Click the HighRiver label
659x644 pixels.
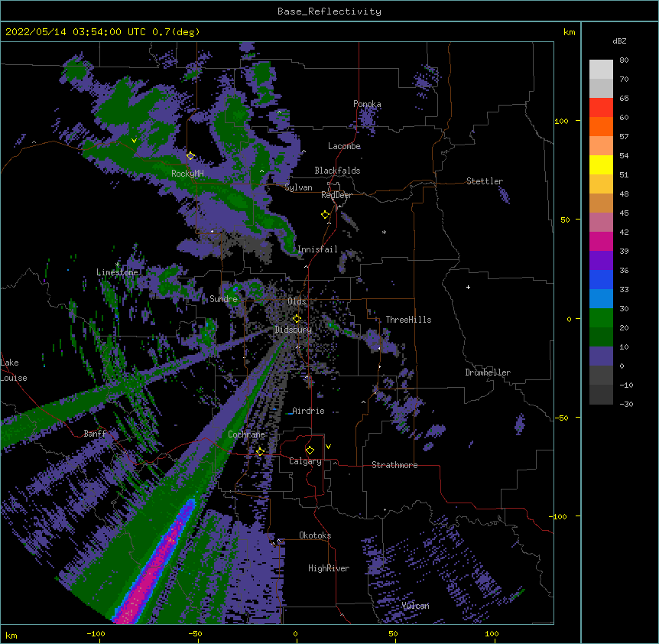tap(329, 568)
